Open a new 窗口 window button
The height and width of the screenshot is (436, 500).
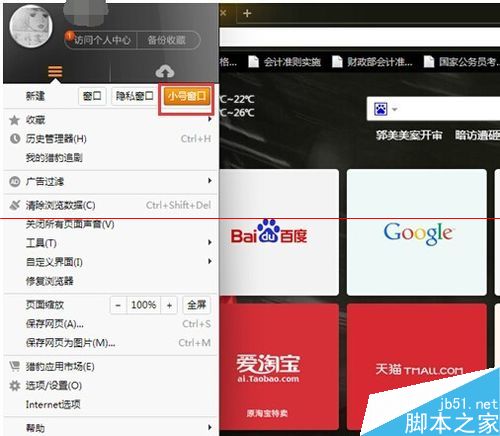point(92,96)
